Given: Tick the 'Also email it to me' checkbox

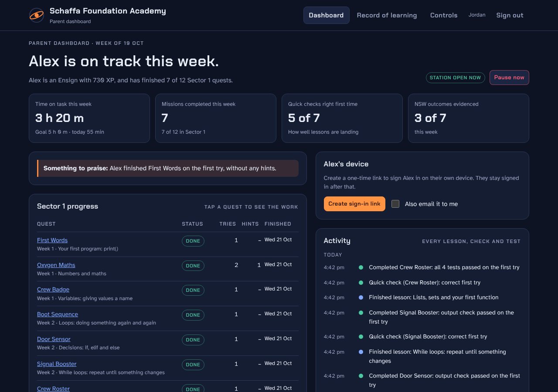Looking at the screenshot, I should (x=395, y=204).
